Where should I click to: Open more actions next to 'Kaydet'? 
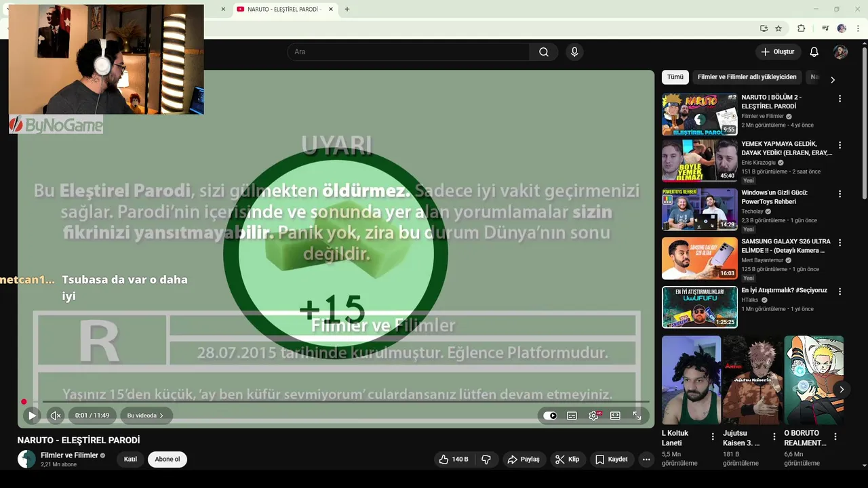[x=646, y=459]
